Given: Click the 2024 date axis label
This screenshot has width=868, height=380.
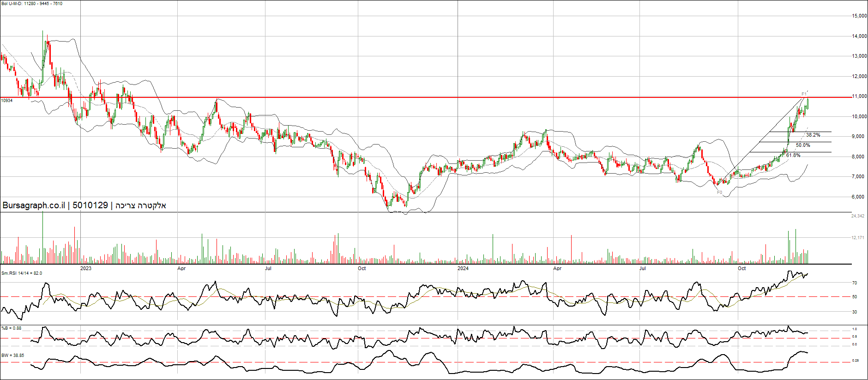Looking at the screenshot, I should 463,268.
